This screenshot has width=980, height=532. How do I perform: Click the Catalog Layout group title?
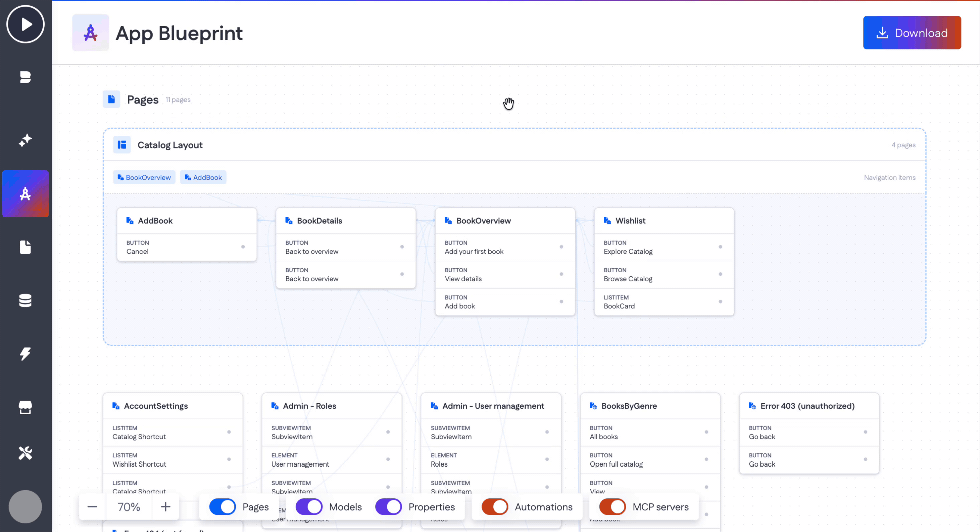point(170,145)
